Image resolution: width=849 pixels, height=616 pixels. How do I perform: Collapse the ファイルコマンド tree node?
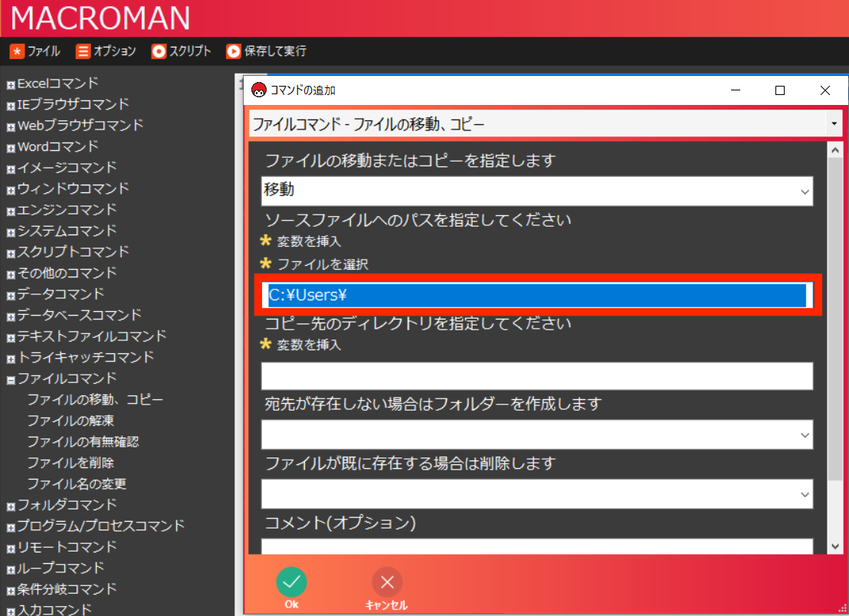tap(10, 380)
